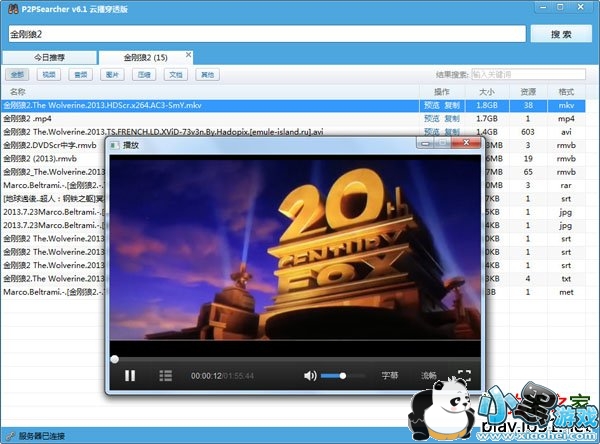Click the 播放 window title icon
The height and width of the screenshot is (444, 600).
[x=114, y=145]
